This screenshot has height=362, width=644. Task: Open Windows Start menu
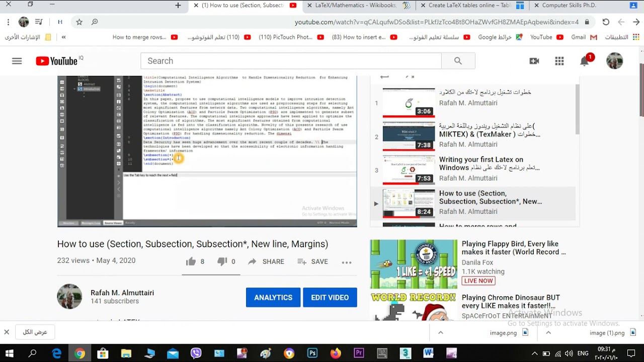point(10,353)
